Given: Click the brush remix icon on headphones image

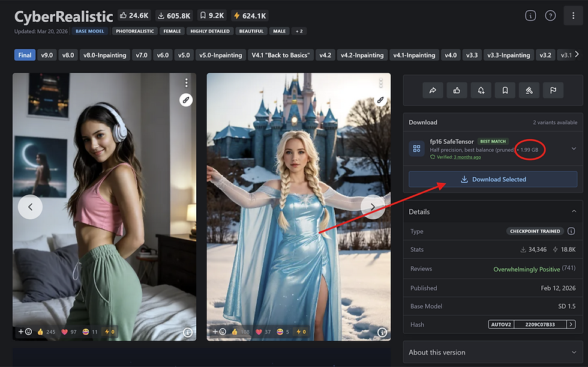Looking at the screenshot, I should tap(186, 100).
